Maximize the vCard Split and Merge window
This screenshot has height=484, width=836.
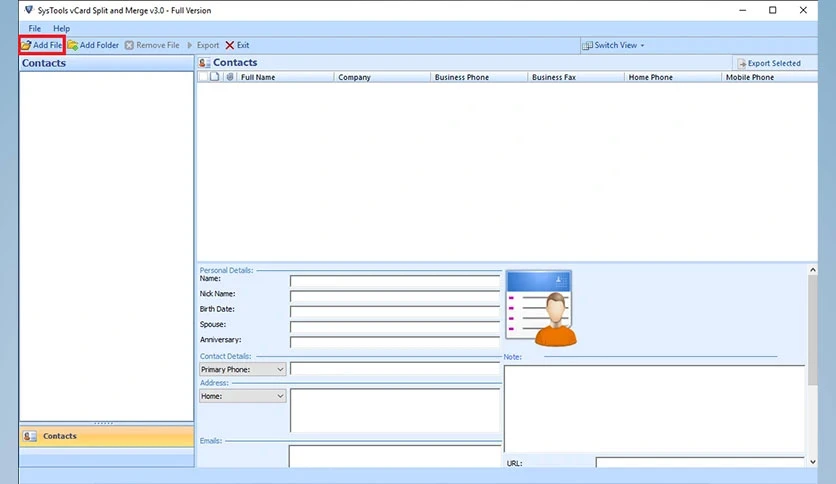tap(773, 10)
